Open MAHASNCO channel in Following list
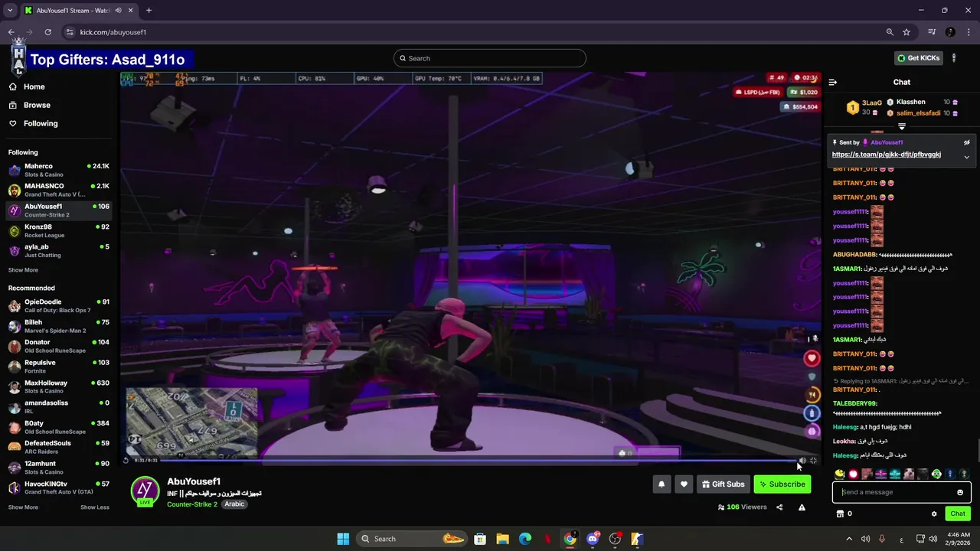This screenshot has width=980, height=551. coord(59,190)
